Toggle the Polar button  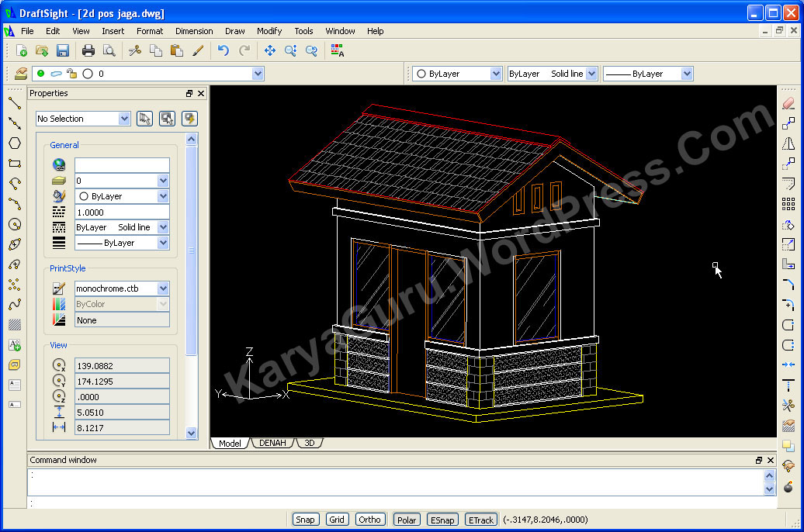(x=407, y=520)
